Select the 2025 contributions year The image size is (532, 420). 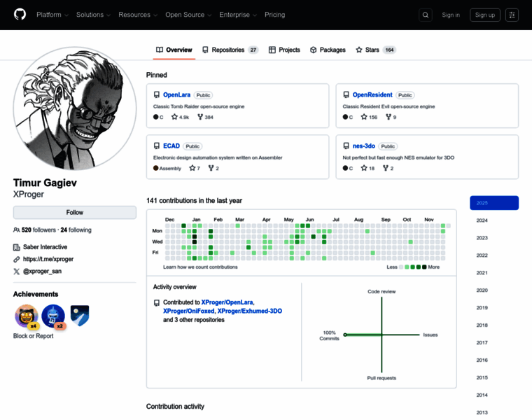[494, 203]
